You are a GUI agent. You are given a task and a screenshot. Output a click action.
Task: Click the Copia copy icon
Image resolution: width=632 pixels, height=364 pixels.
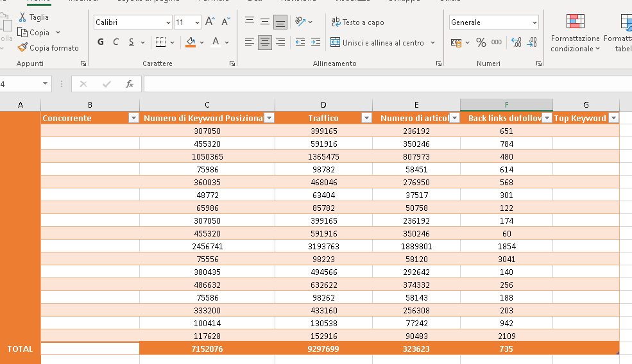pos(22,32)
